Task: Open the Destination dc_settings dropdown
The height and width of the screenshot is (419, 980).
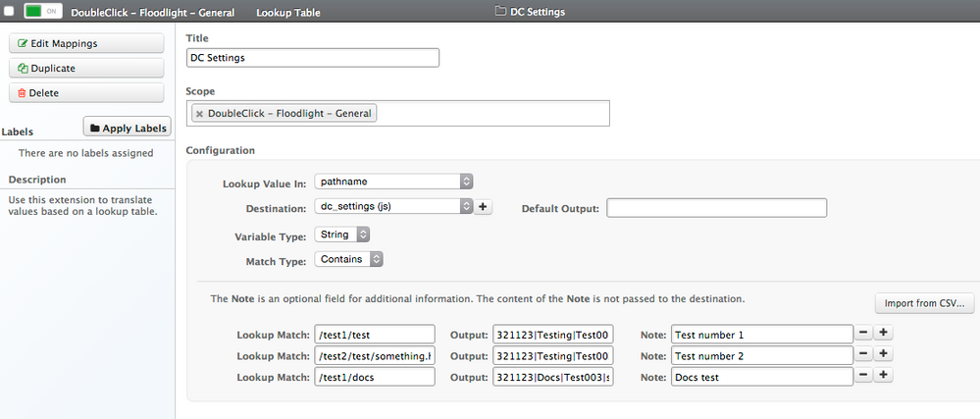Action: click(394, 207)
